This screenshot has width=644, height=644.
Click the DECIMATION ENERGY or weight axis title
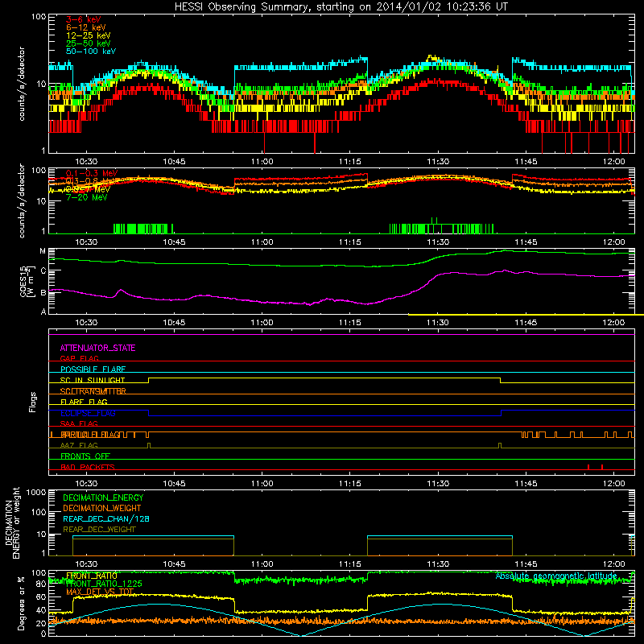(x=12, y=522)
